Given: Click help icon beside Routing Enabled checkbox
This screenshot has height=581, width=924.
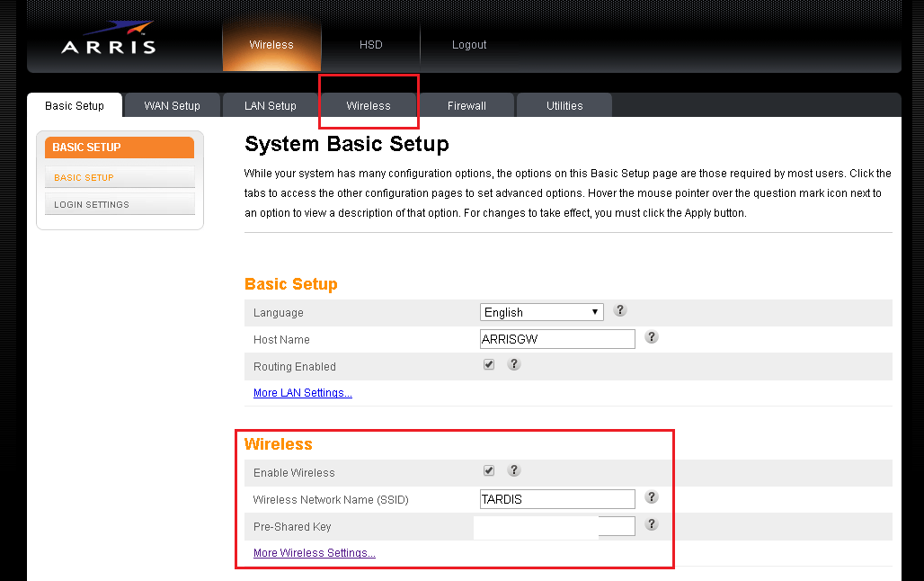Looking at the screenshot, I should click(514, 364).
